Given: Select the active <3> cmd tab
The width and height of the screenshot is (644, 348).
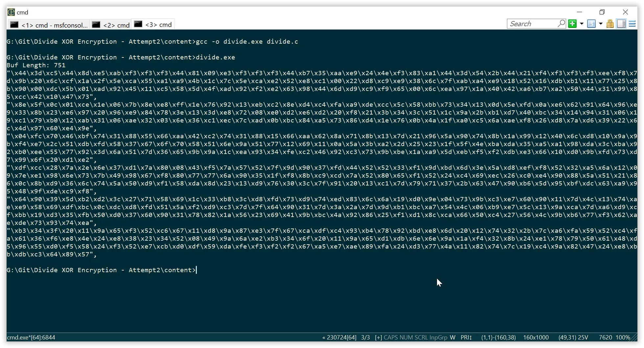Looking at the screenshot, I should [x=153, y=24].
